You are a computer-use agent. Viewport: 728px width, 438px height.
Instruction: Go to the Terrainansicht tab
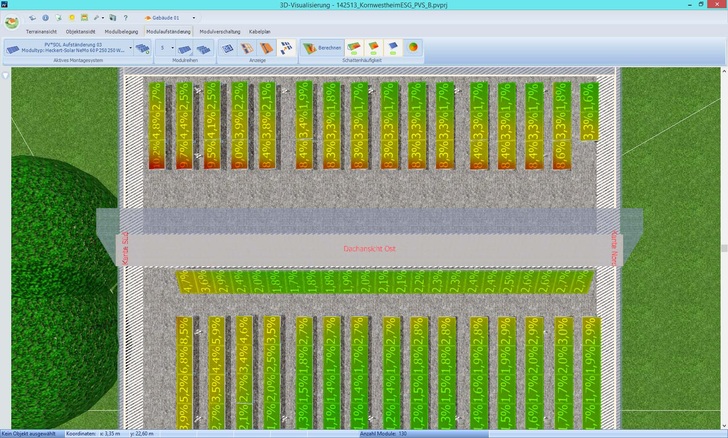33,32
